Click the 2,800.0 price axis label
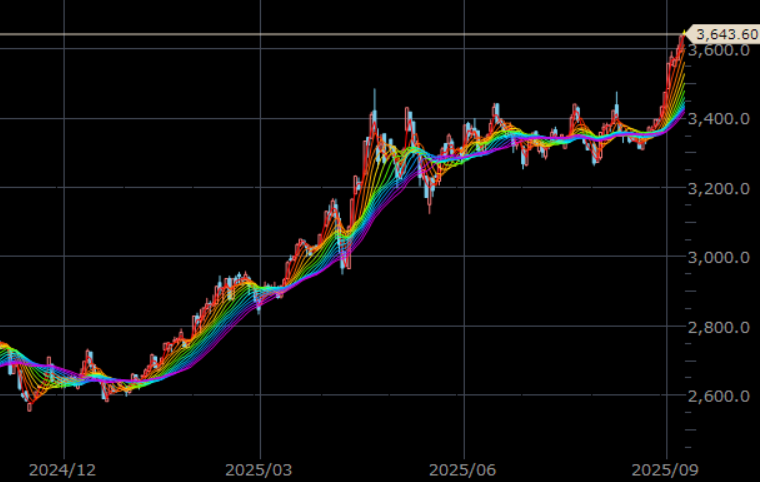The width and height of the screenshot is (760, 482). pyautogui.click(x=719, y=327)
